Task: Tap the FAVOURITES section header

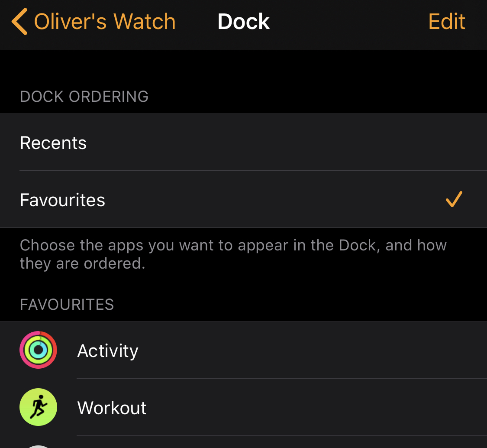Action: coord(67,304)
